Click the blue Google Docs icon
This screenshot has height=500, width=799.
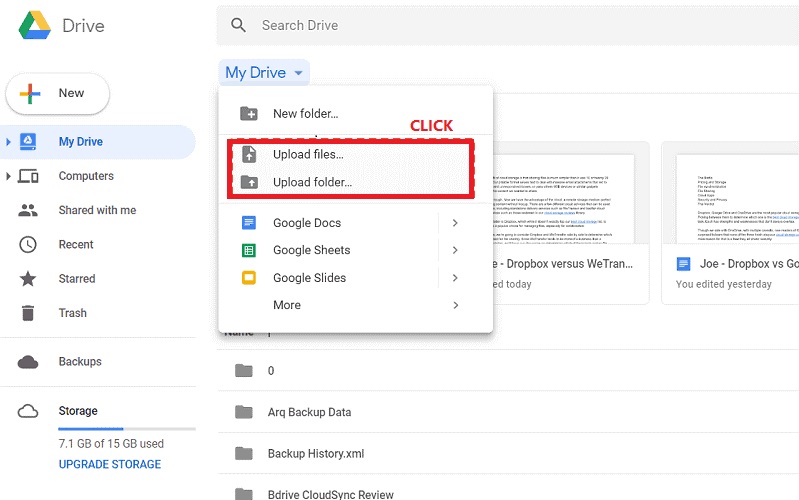(249, 223)
